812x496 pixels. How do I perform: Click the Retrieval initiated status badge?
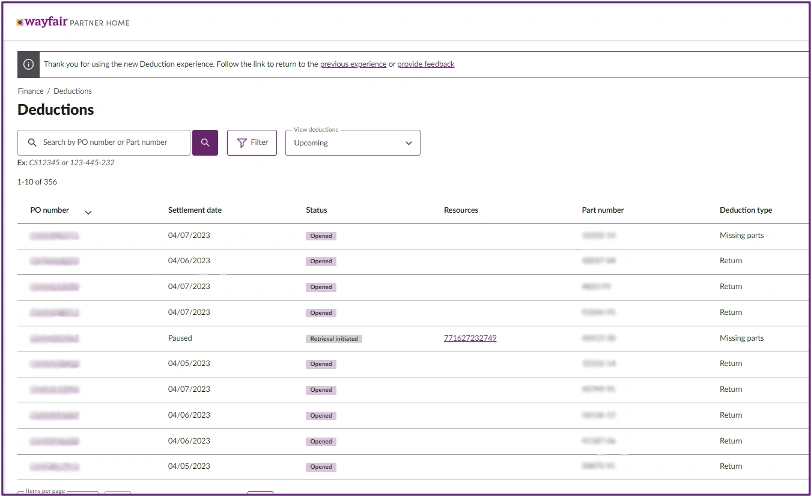(x=334, y=339)
